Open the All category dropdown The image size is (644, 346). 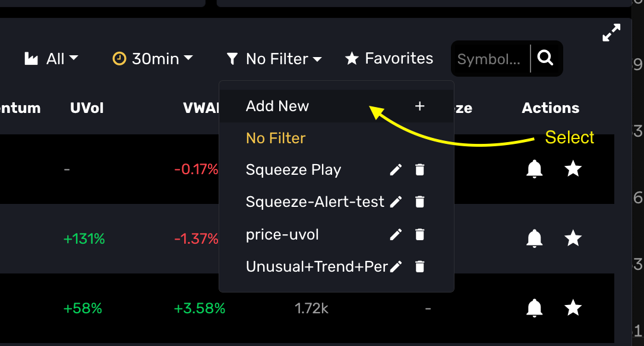pyautogui.click(x=51, y=59)
